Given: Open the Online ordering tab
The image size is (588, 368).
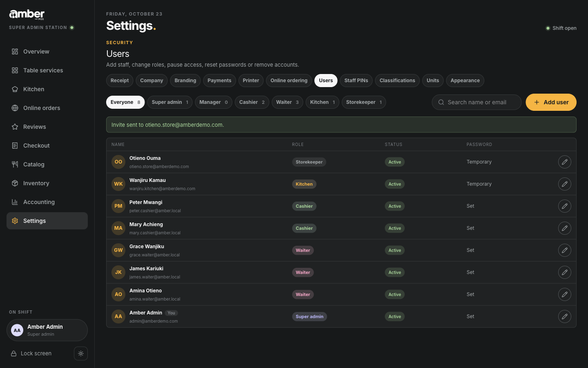Looking at the screenshot, I should click(289, 81).
